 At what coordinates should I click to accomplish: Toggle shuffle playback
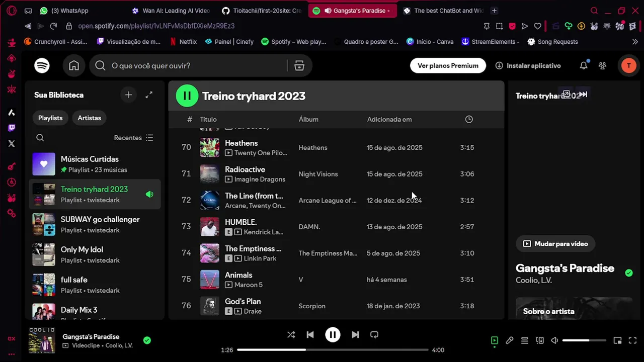tap(291, 335)
